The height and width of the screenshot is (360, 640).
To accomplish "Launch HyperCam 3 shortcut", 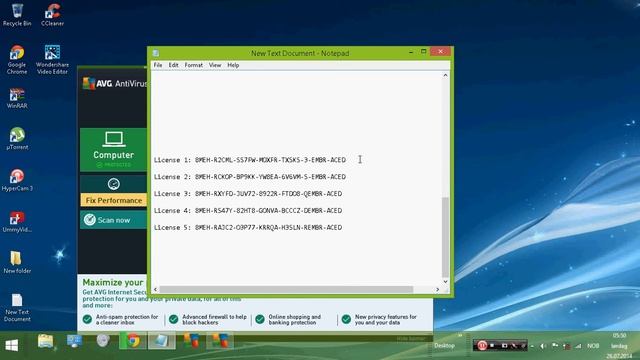I will coord(17,180).
